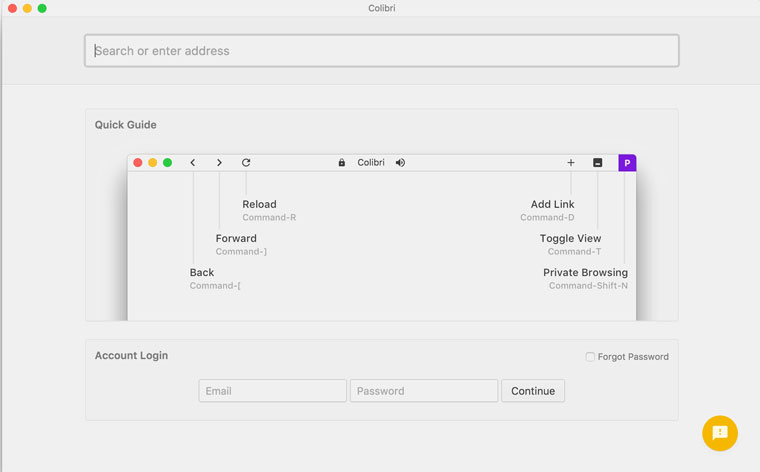Click the yellow dot in the guide preview
760x472 pixels.
153,162
